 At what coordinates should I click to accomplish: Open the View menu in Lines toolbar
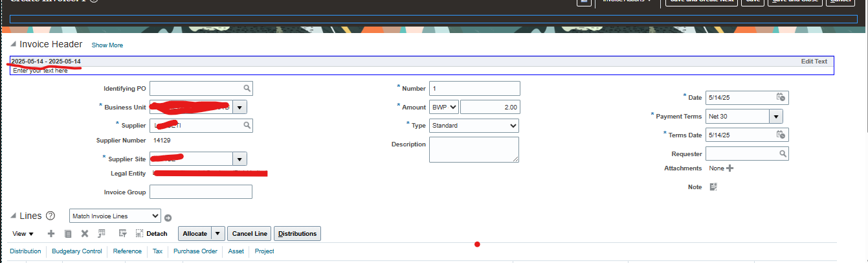[x=23, y=234]
